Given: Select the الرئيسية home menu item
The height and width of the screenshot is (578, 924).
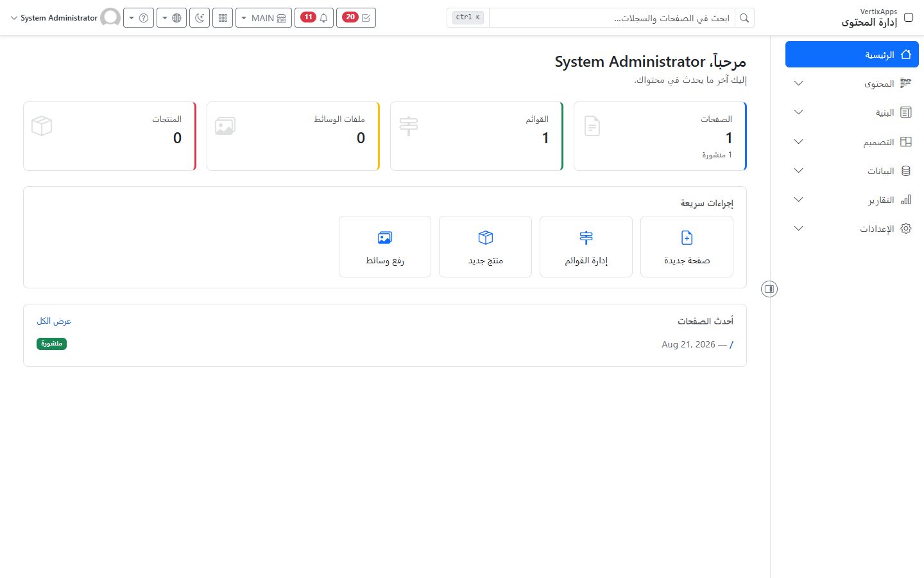Looking at the screenshot, I should 852,55.
